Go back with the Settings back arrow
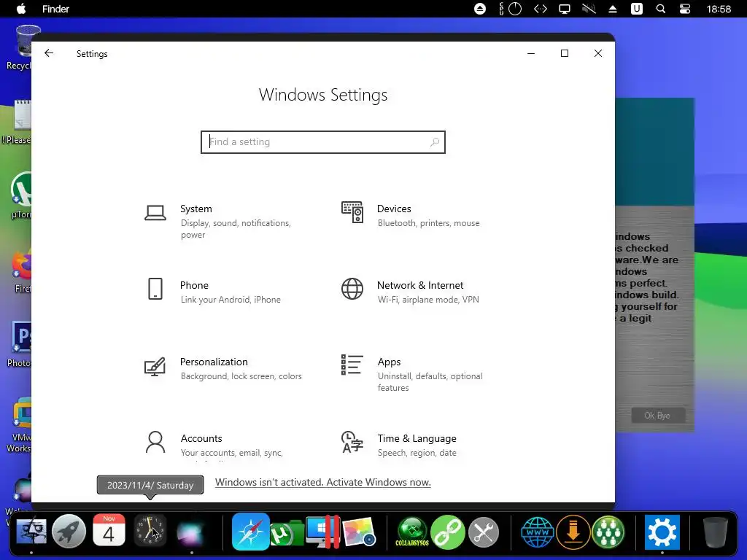The image size is (747, 560). [x=49, y=53]
